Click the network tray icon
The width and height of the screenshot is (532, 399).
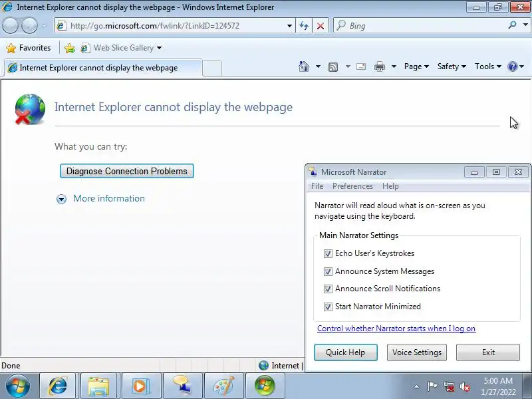pos(449,386)
